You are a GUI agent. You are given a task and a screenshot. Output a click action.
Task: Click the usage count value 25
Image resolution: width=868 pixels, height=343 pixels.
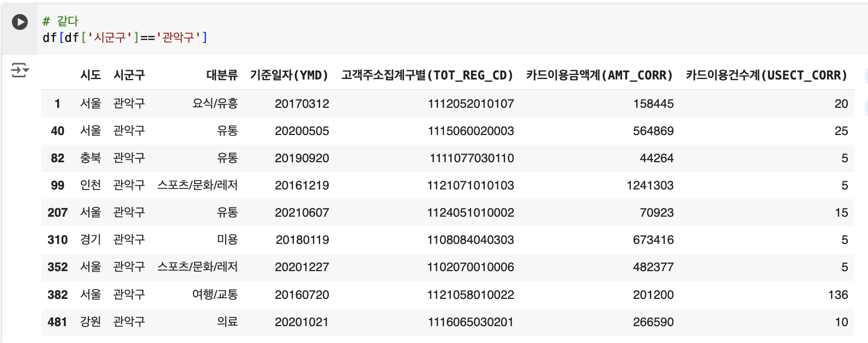[x=842, y=131]
